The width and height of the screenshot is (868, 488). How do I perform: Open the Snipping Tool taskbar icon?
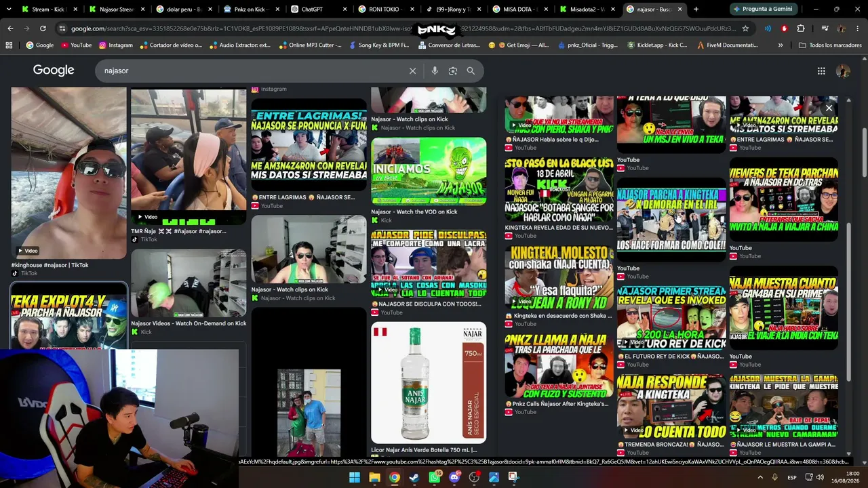coord(513,477)
